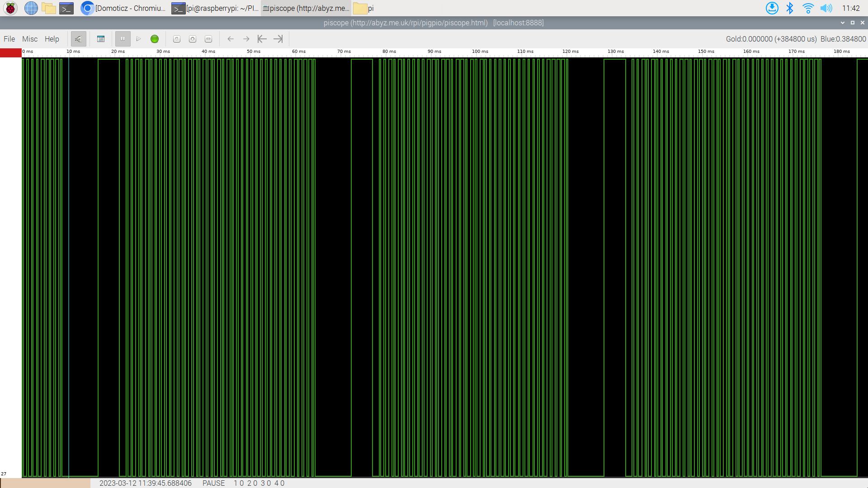Click the 180 ms mark on the time ruler
The image size is (868, 488).
[842, 52]
